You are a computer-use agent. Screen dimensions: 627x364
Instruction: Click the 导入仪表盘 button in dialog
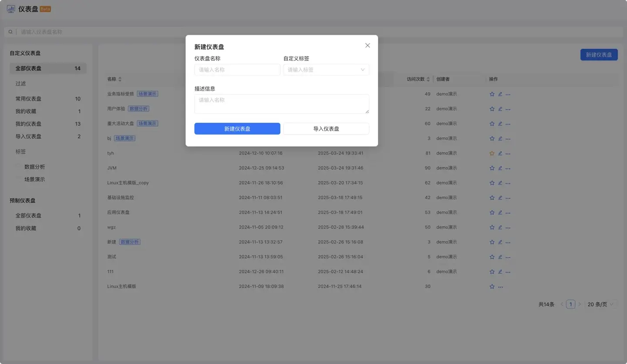[326, 129]
